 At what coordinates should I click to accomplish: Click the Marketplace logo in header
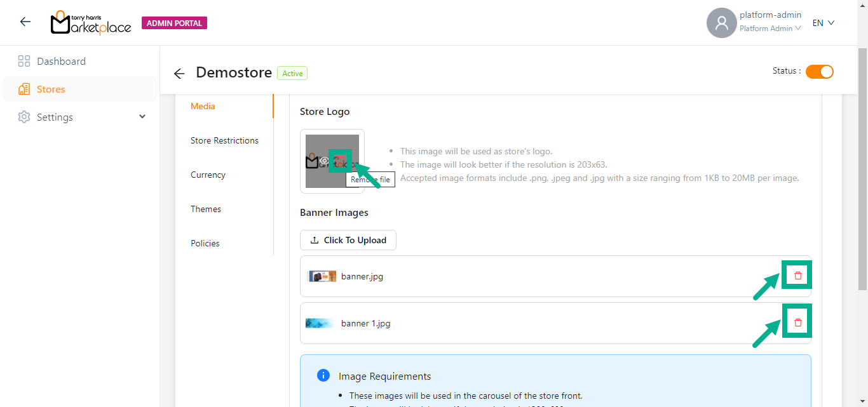pos(91,23)
